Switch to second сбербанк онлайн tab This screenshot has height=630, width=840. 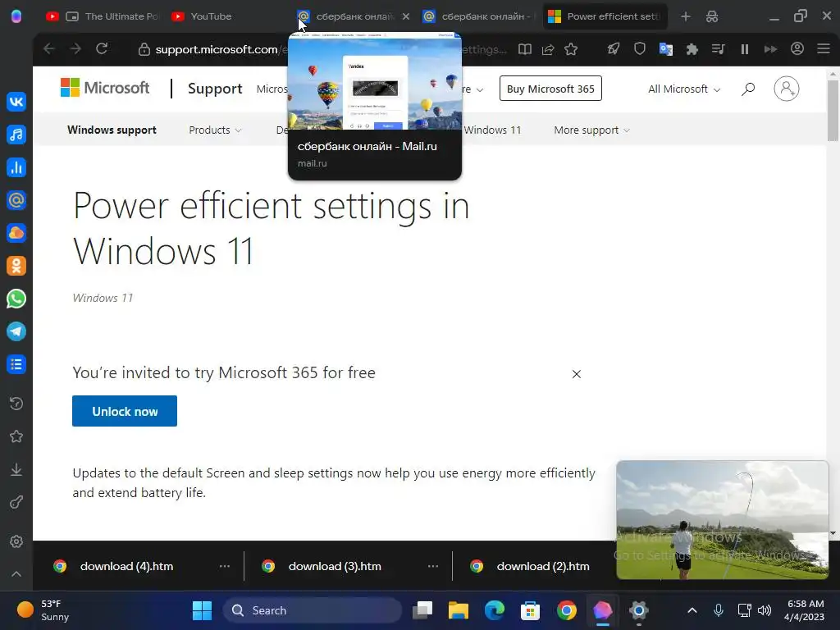[479, 16]
